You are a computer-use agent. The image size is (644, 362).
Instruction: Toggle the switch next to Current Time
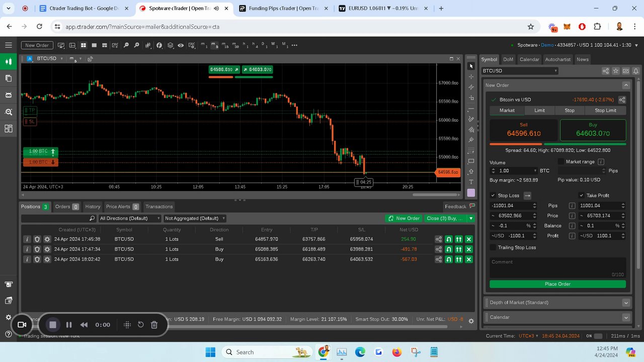598,336
